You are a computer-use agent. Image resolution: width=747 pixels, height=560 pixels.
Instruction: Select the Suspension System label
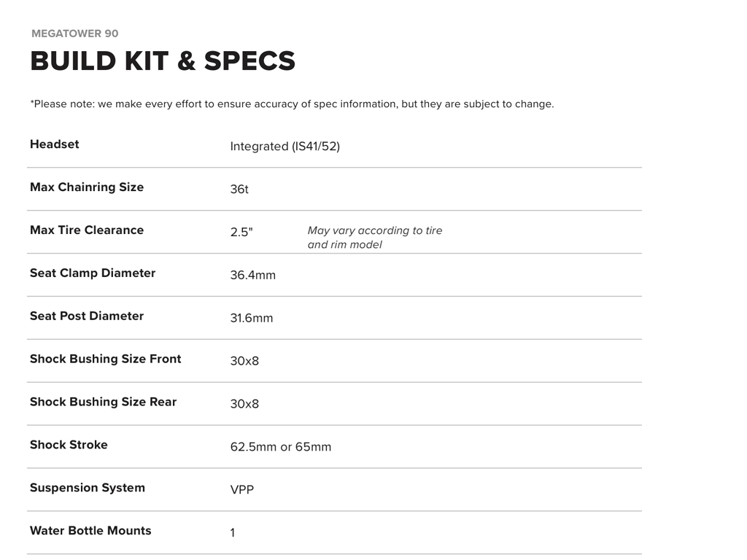pyautogui.click(x=88, y=488)
